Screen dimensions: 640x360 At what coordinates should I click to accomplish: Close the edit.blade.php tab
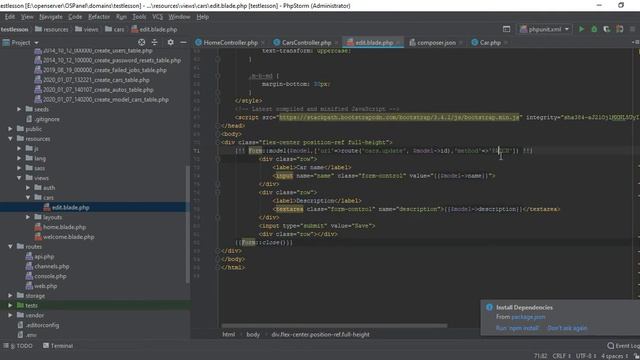398,42
